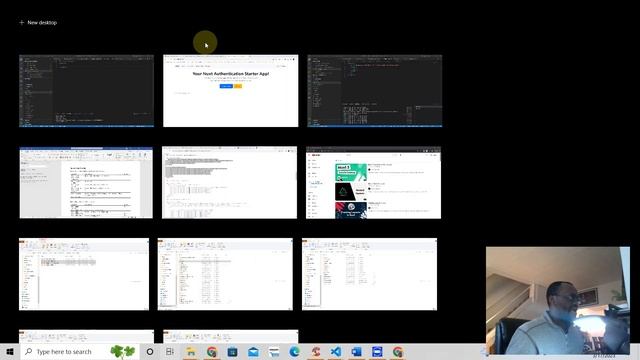The height and width of the screenshot is (360, 640).
Task: Click the New desktop button
Action: pyautogui.click(x=38, y=22)
